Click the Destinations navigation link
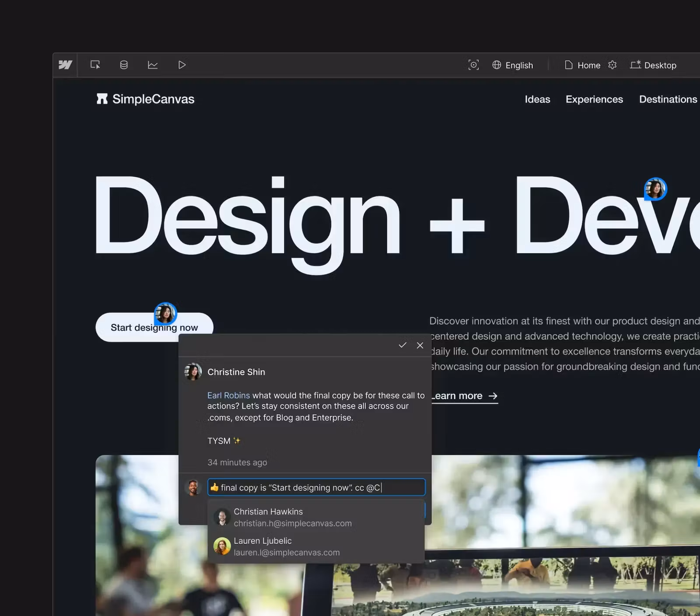Viewport: 700px width, 616px height. point(668,99)
